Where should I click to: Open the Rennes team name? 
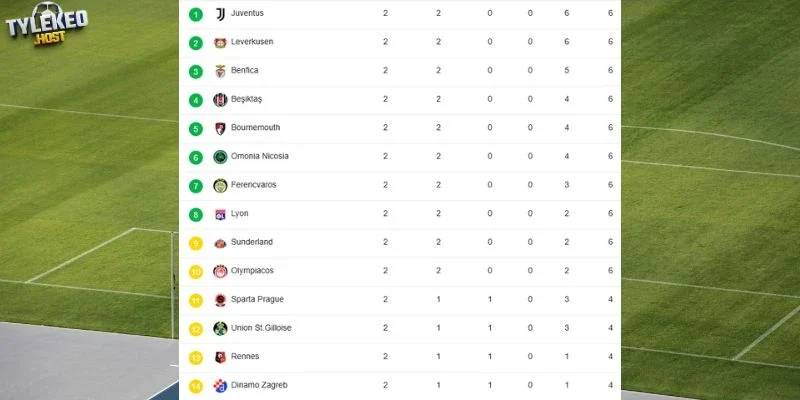tap(245, 356)
